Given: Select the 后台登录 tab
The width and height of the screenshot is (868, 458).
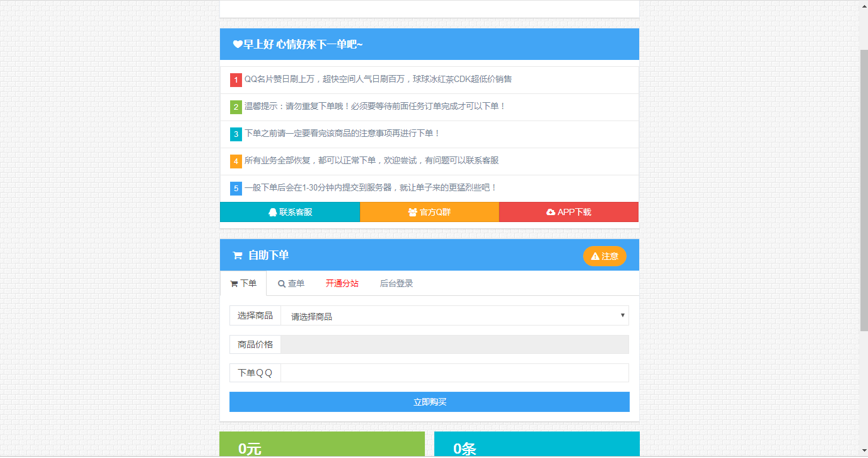Looking at the screenshot, I should coord(396,284).
